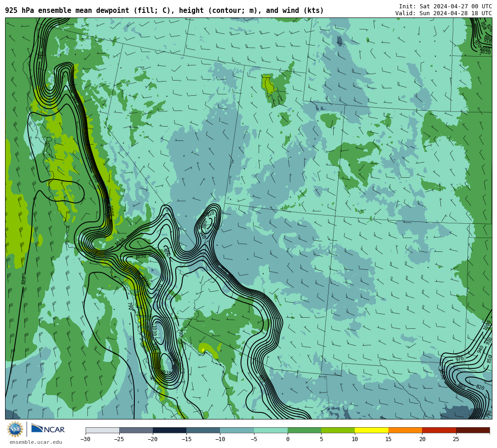Click the 820 contour label near the left edge

pos(23,280)
